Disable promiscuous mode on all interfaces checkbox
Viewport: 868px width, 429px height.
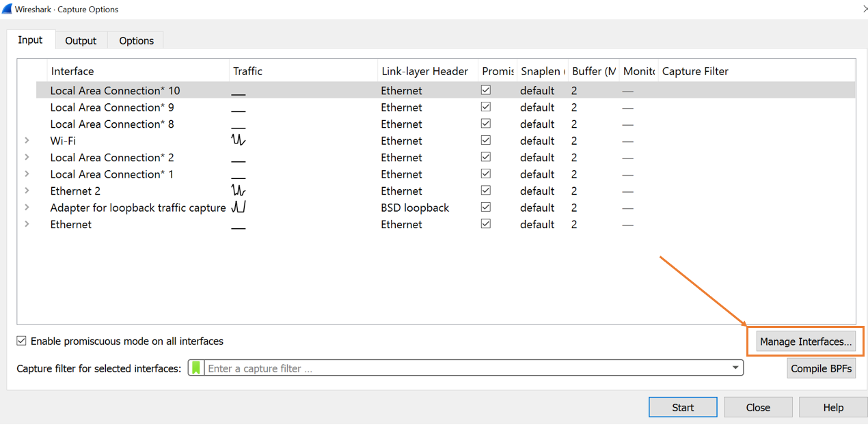click(22, 341)
